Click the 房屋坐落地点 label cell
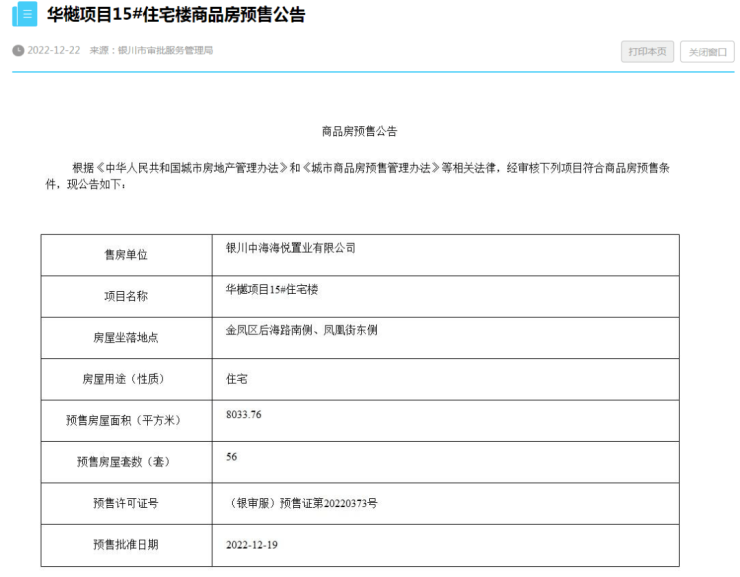740x577 pixels. tap(126, 338)
